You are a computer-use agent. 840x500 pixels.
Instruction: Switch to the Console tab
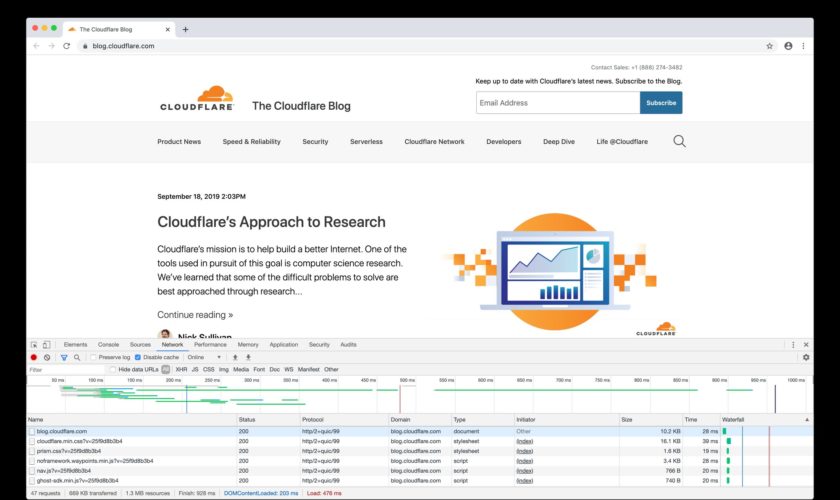108,344
